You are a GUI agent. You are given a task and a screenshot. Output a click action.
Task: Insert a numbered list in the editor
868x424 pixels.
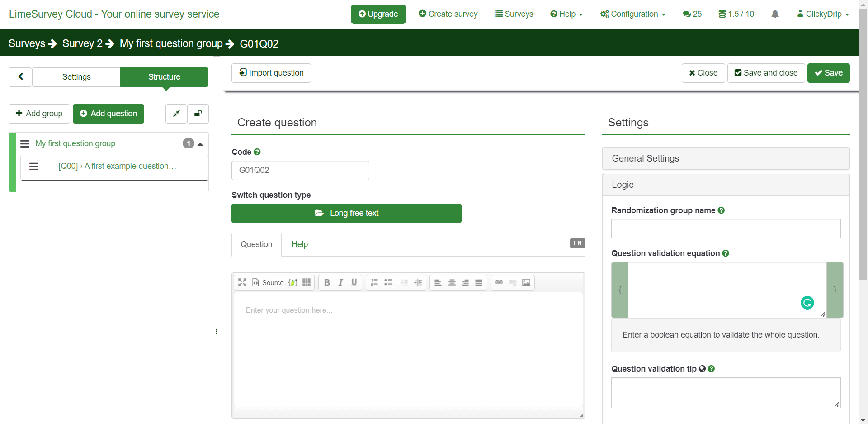point(374,282)
